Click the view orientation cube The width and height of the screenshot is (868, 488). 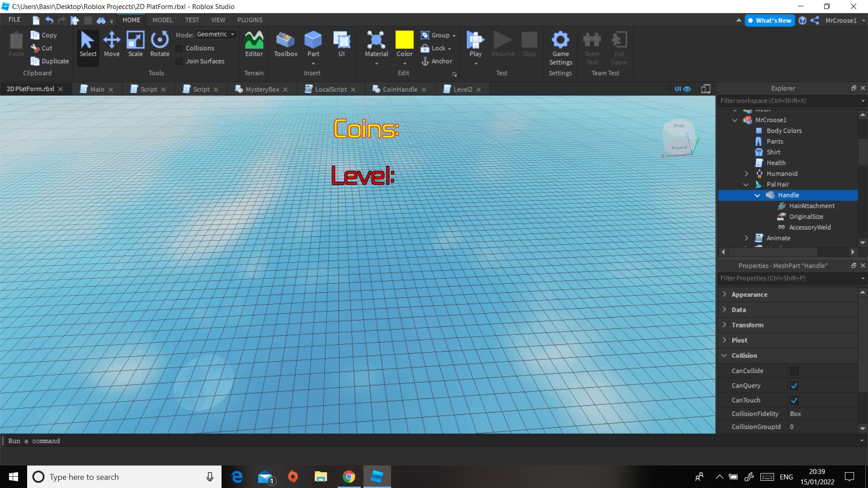pos(679,137)
